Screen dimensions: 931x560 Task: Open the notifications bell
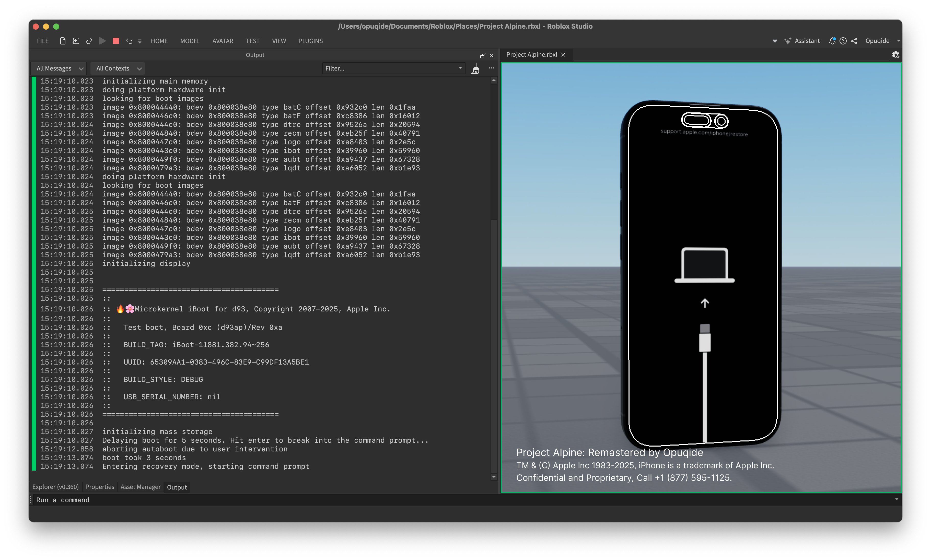832,41
